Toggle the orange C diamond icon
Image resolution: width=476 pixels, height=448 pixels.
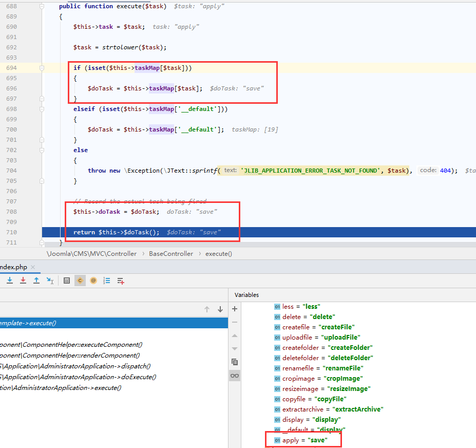[x=80, y=281]
